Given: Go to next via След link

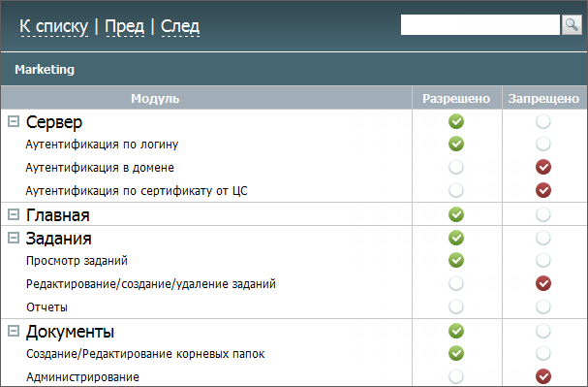Looking at the screenshot, I should pyautogui.click(x=180, y=26).
